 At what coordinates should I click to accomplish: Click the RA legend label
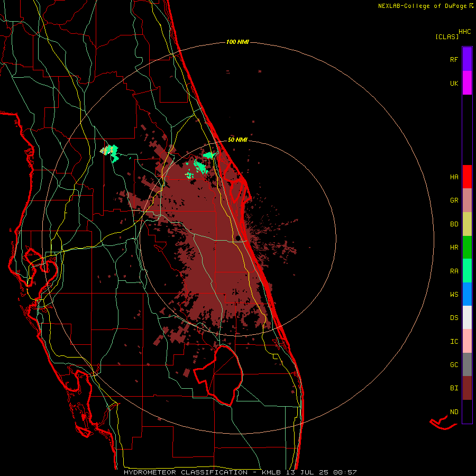pyautogui.click(x=454, y=271)
